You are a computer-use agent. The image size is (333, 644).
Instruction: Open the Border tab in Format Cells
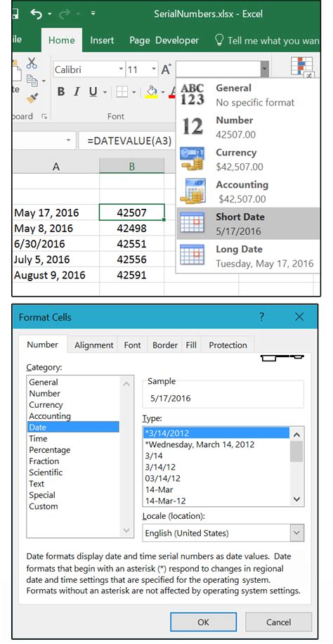point(165,345)
